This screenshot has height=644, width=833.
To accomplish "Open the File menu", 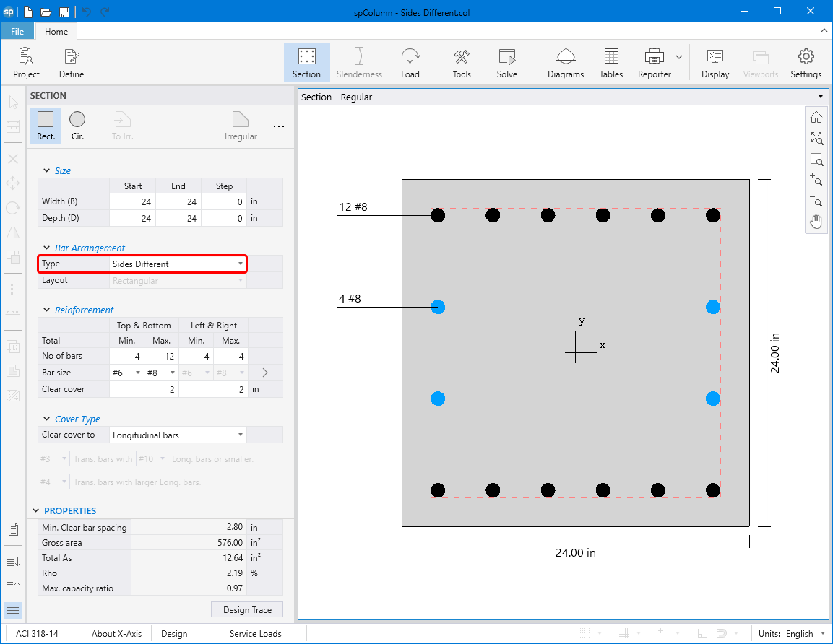I will (17, 32).
